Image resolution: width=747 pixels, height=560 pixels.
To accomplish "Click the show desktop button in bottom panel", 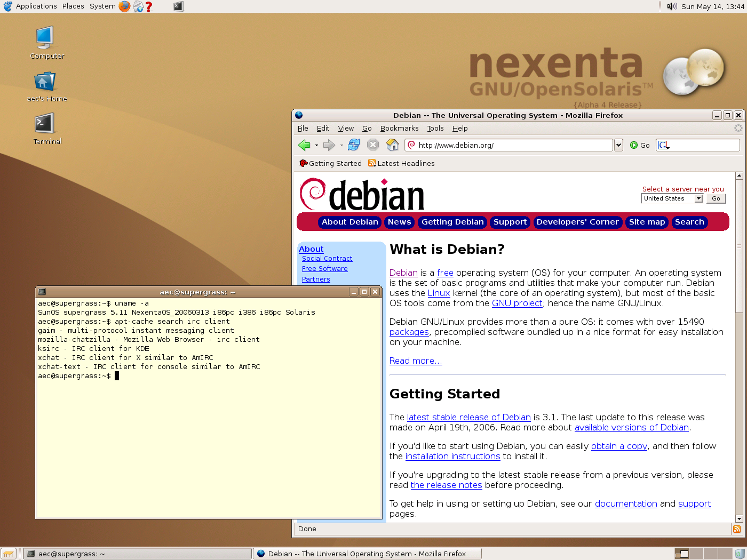I will tap(8, 554).
